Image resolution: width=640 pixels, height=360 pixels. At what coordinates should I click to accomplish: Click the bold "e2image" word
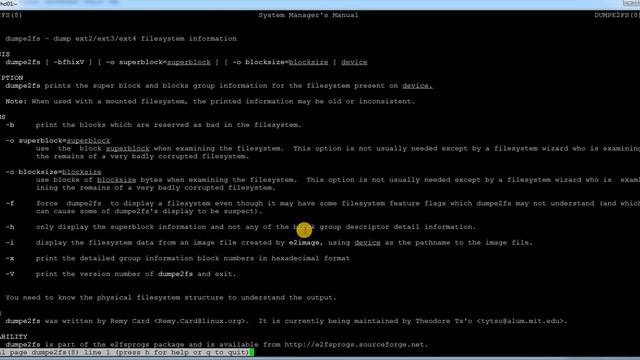304,242
